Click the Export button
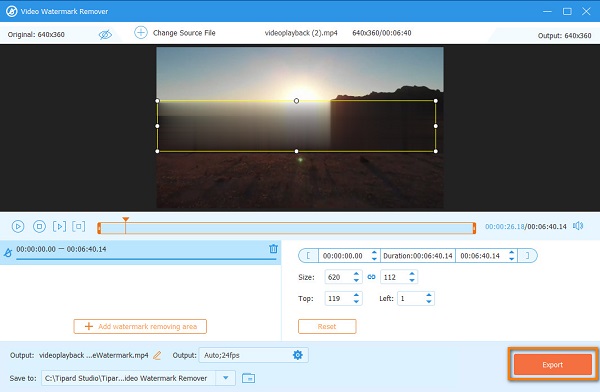Viewport: 600px width, 392px height. (x=553, y=364)
